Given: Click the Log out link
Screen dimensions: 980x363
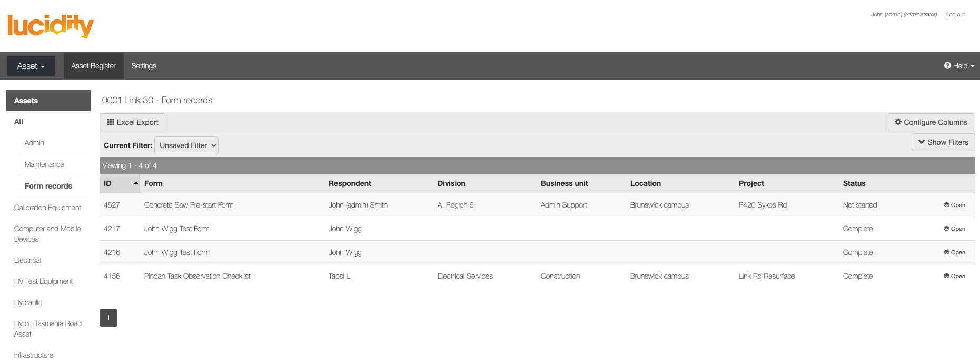Looking at the screenshot, I should click(x=955, y=14).
